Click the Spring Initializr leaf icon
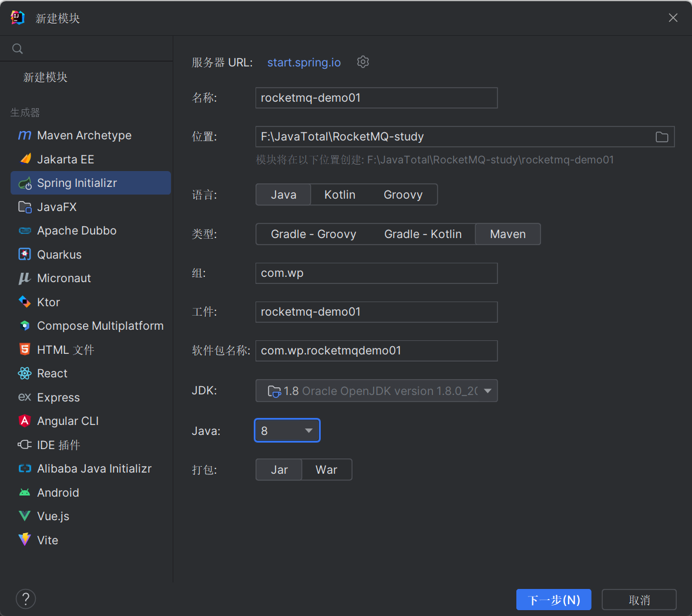The image size is (692, 616). (25, 183)
